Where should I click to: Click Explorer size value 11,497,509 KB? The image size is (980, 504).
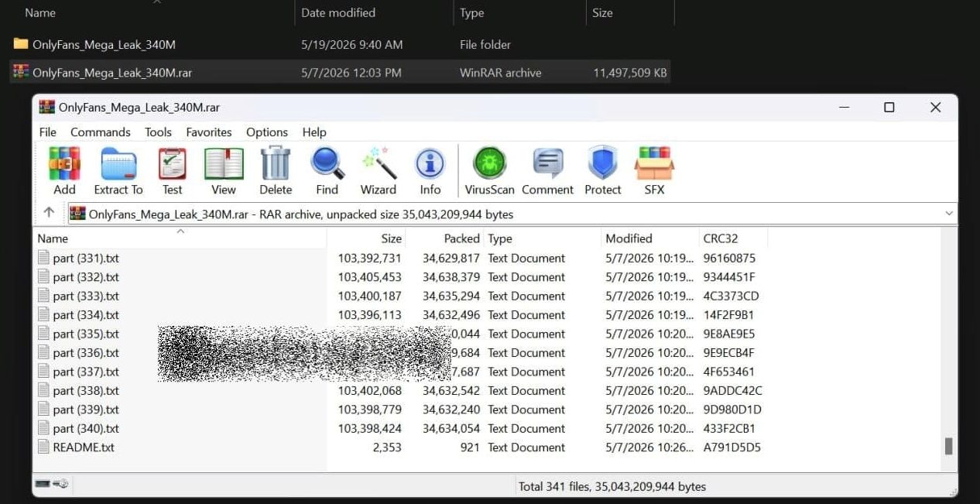630,73
